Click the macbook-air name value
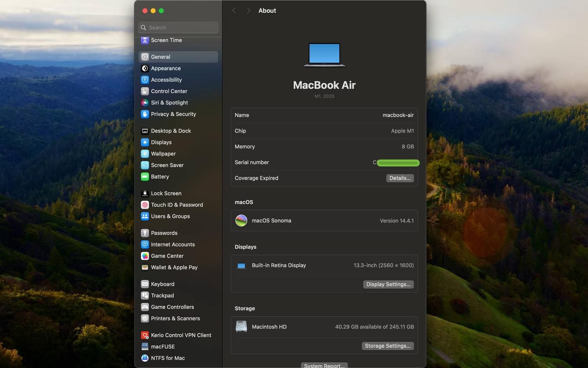This screenshot has width=588, height=368. click(398, 115)
